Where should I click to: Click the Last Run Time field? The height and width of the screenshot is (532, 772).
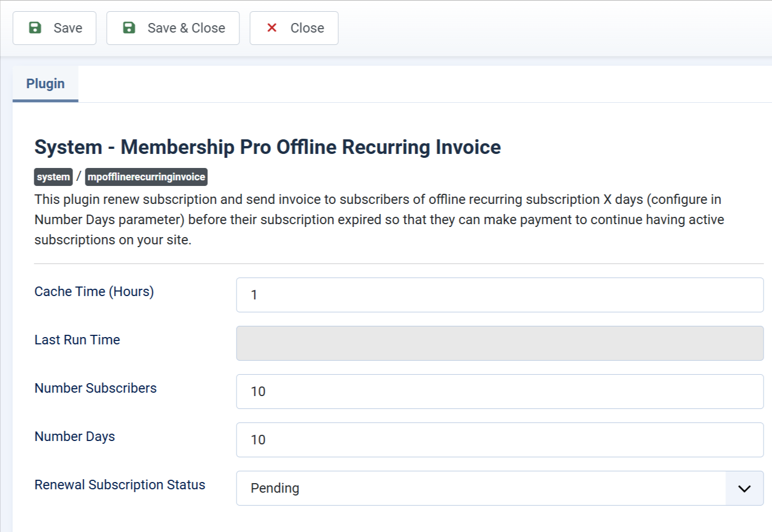(x=499, y=343)
